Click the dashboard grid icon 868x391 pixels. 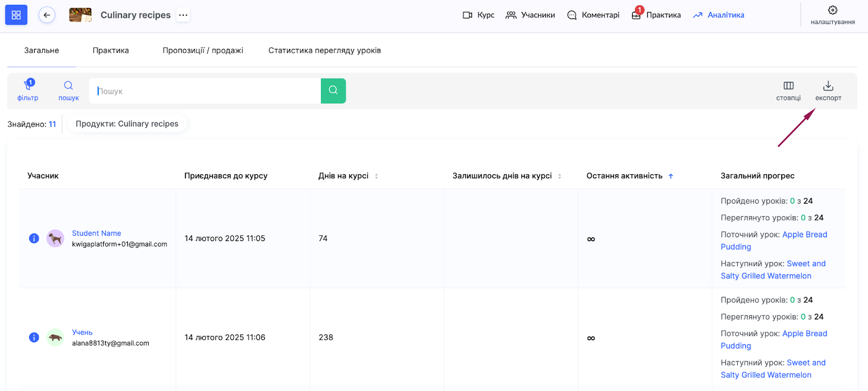pos(16,15)
